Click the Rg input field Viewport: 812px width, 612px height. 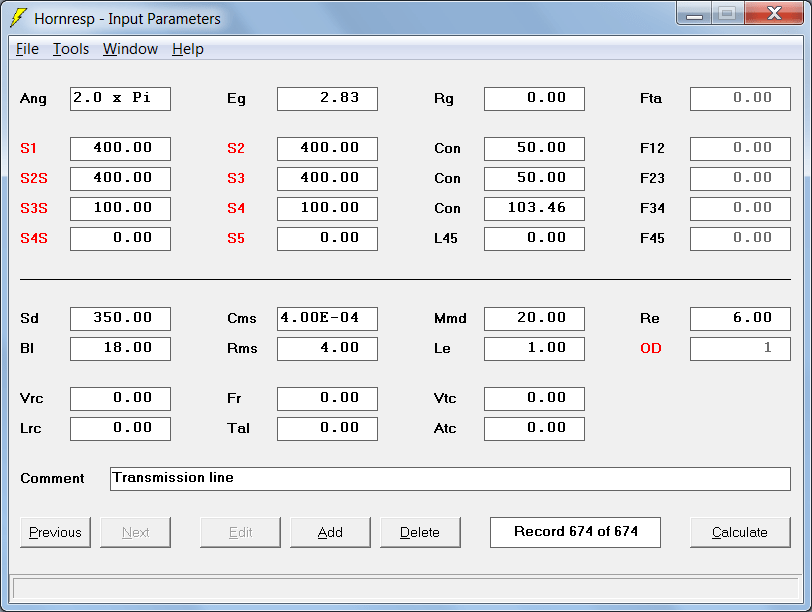tap(534, 99)
